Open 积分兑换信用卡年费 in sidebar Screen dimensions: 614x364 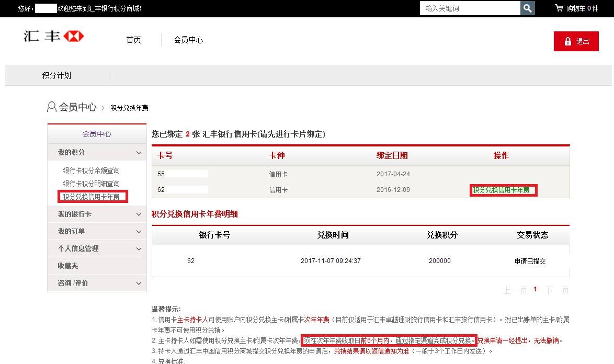click(x=91, y=197)
